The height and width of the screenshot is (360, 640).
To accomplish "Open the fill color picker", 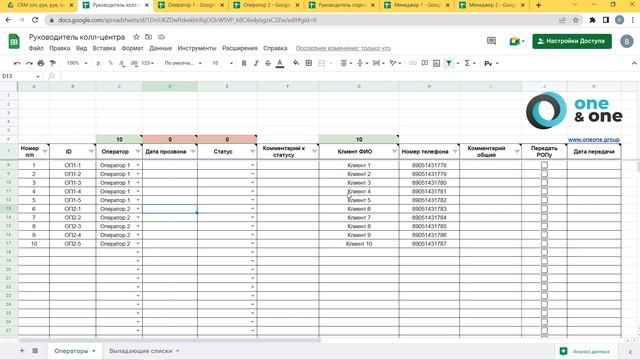I will click(296, 63).
